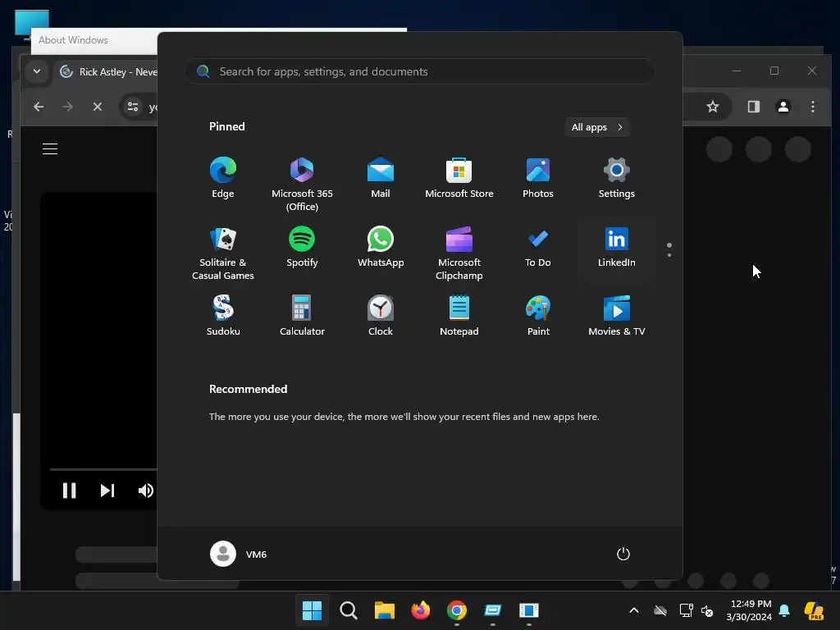Pause the video in the Chrome window
Screen dimensions: 840x630
(69, 491)
